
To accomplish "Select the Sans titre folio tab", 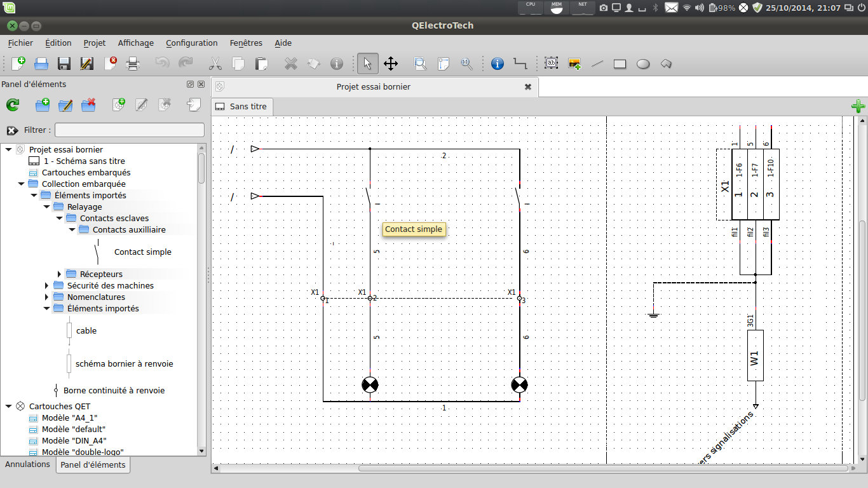I will 241,107.
